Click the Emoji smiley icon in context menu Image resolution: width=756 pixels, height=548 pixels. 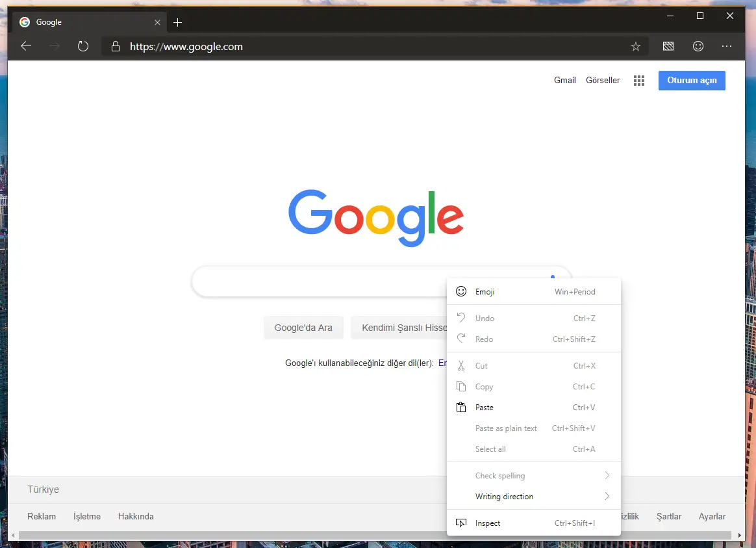coord(461,291)
